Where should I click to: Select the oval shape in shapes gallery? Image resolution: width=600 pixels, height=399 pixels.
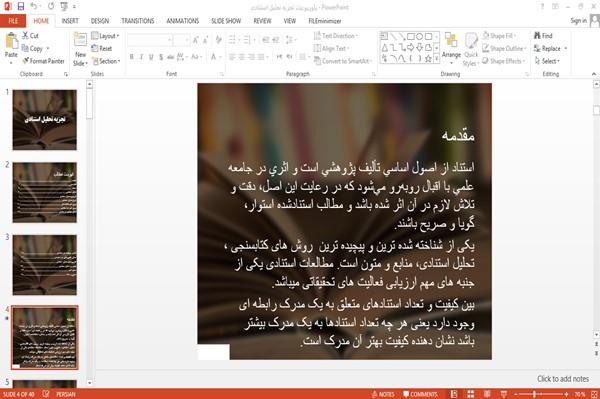coord(419,36)
